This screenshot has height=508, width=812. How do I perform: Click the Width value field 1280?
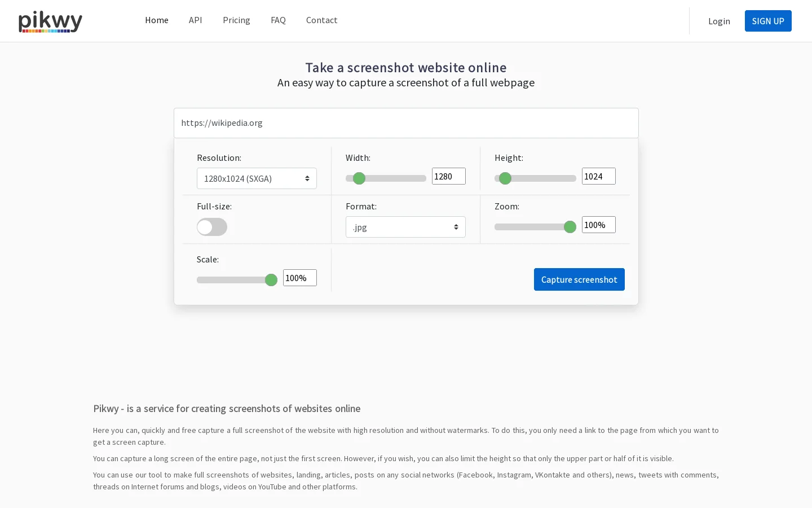(449, 176)
